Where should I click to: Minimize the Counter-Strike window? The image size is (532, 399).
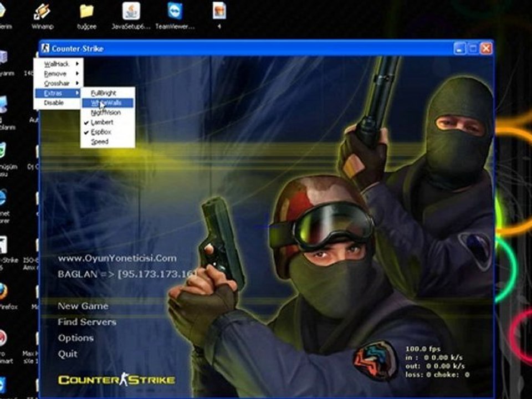[460, 49]
